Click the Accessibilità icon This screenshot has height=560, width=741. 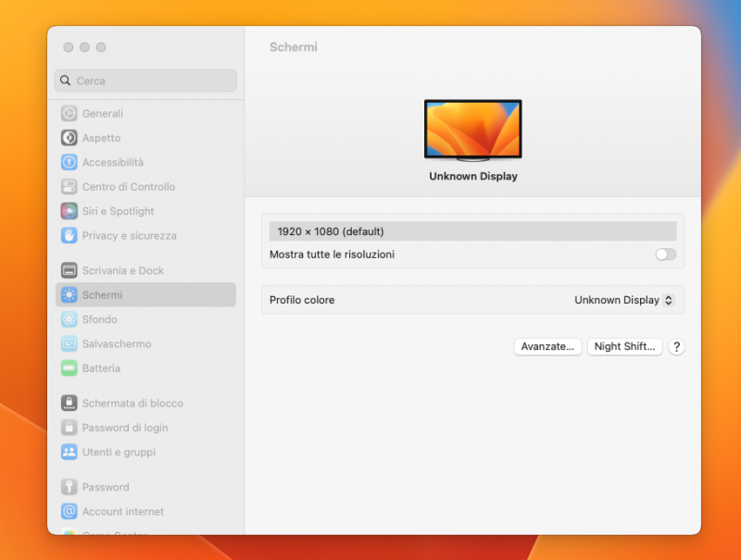point(69,162)
